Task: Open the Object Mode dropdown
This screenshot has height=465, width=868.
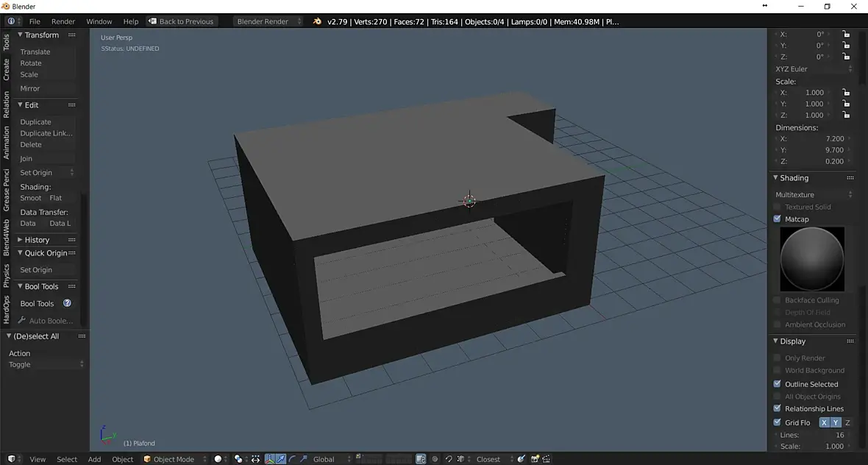Action: (x=175, y=459)
